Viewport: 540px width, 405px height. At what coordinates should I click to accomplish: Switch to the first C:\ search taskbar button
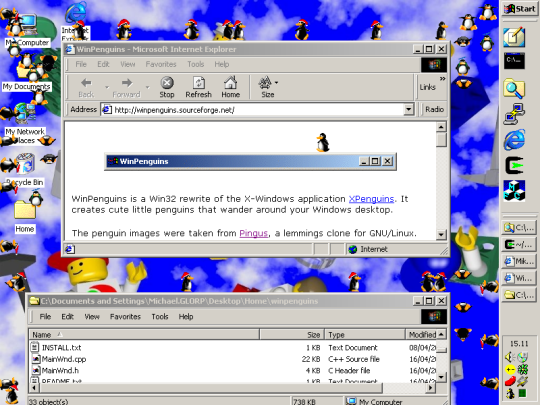coord(519,227)
